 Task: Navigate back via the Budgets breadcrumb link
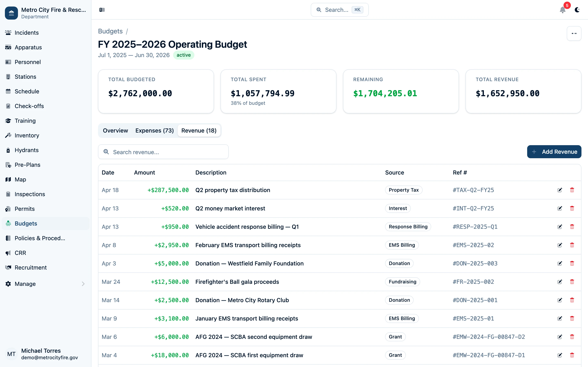[110, 31]
